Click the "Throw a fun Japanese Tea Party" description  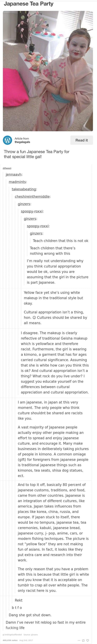point(37,154)
